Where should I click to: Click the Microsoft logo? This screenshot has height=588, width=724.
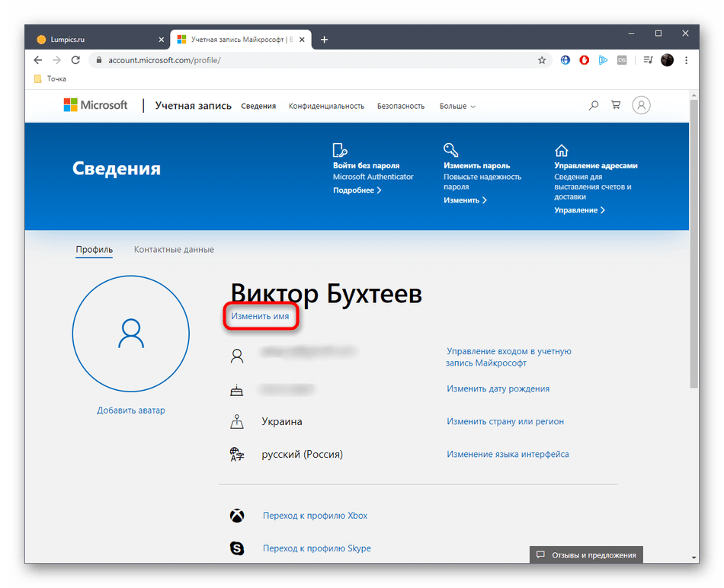tap(95, 105)
